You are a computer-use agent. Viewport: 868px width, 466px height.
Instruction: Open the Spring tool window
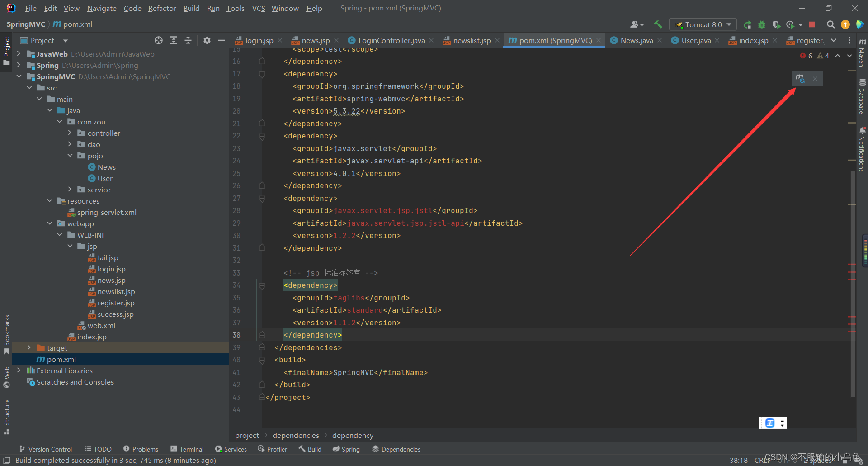coord(346,449)
